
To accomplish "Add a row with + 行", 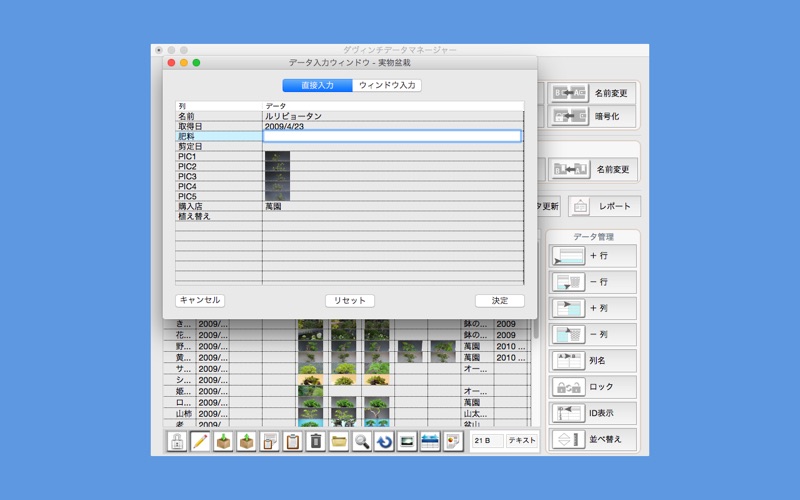I will tap(593, 256).
